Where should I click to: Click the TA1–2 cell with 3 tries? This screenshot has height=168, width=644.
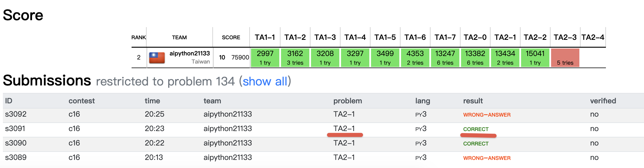tap(295, 58)
